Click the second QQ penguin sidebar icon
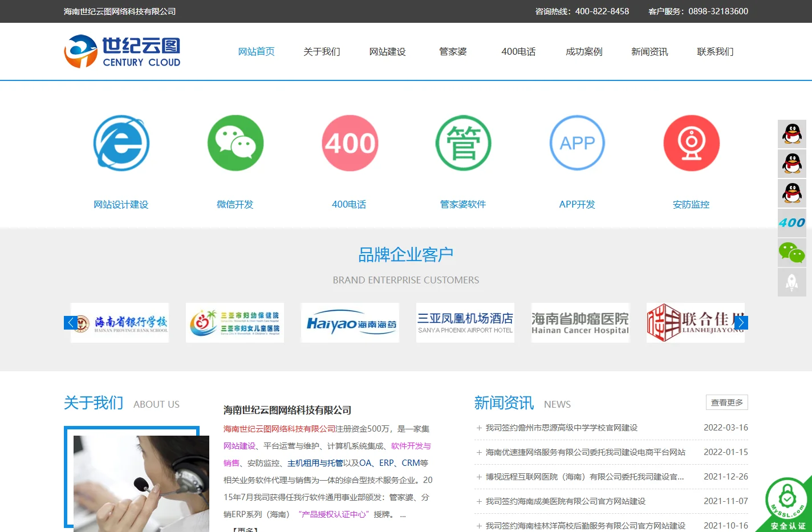This screenshot has width=812, height=532. pyautogui.click(x=792, y=164)
